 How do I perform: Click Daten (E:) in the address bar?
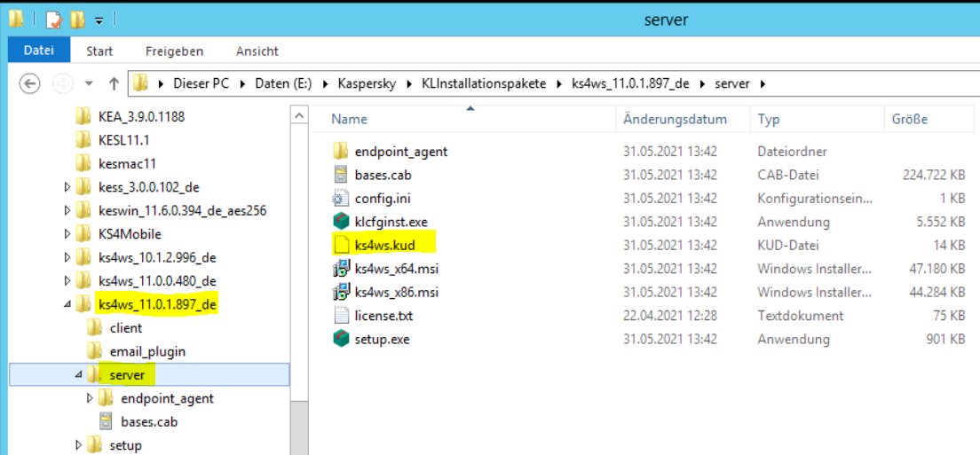coord(284,83)
